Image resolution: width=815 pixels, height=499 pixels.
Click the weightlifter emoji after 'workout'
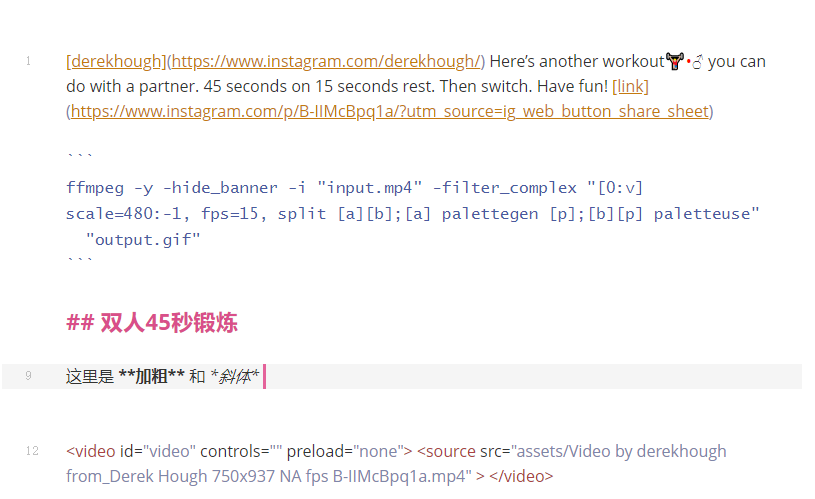[x=676, y=61]
